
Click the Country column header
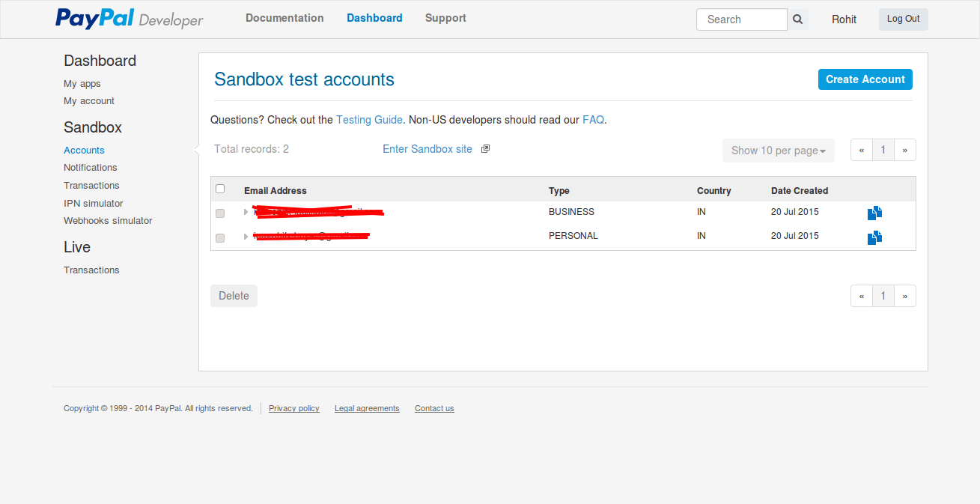714,191
